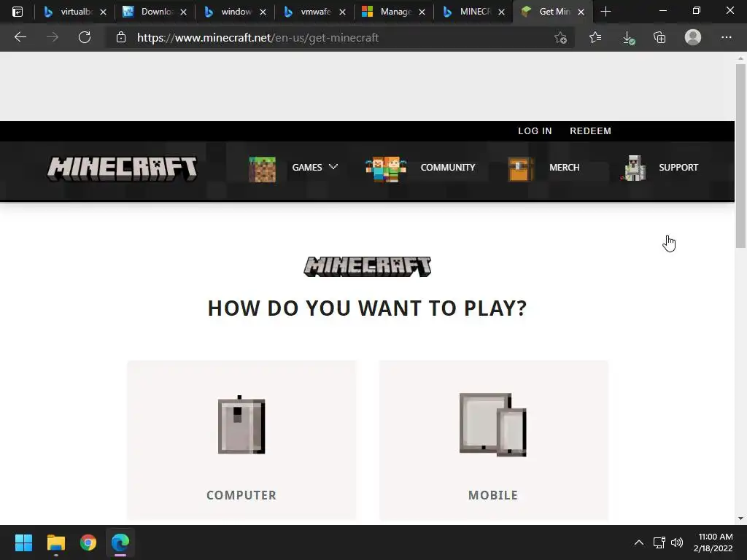Open the Downloads panel icon
747x560 pixels.
[x=628, y=38]
